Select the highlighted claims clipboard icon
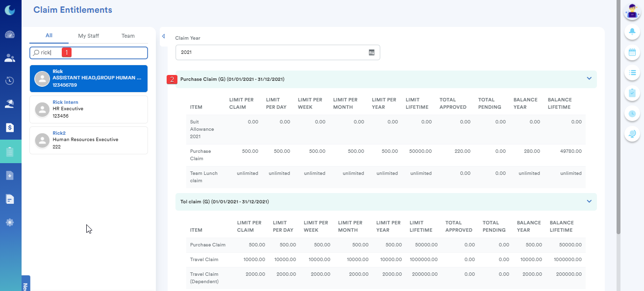The height and width of the screenshot is (291, 644). (10, 152)
